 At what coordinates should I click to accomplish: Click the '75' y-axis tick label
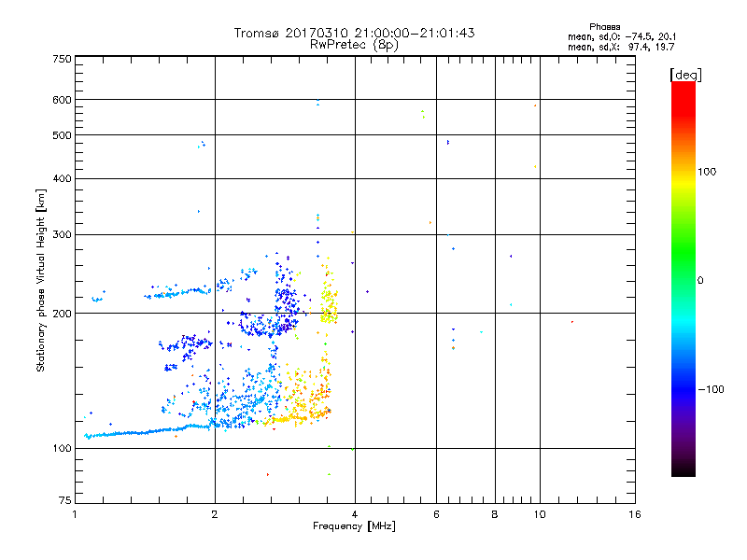(x=65, y=500)
